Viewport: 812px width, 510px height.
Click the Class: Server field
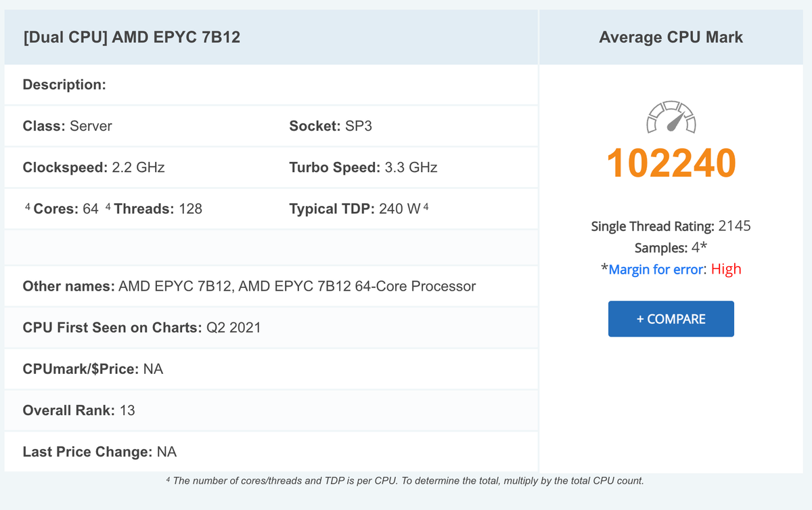(68, 126)
